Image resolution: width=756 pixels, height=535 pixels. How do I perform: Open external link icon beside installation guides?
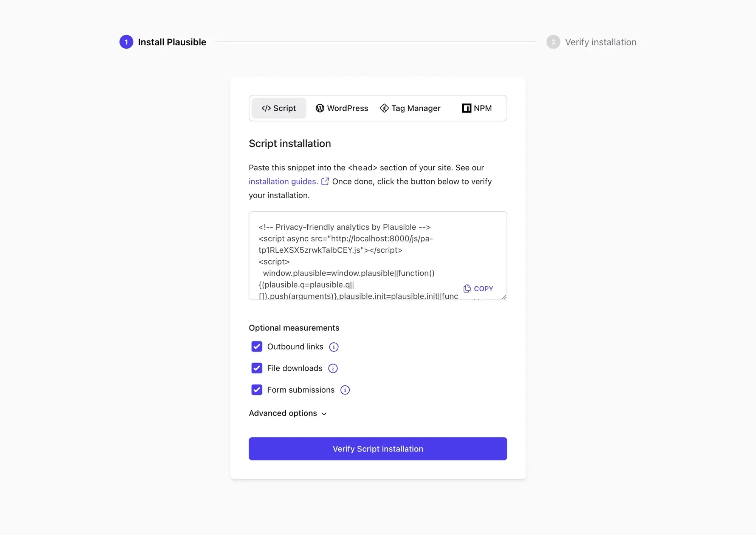324,181
